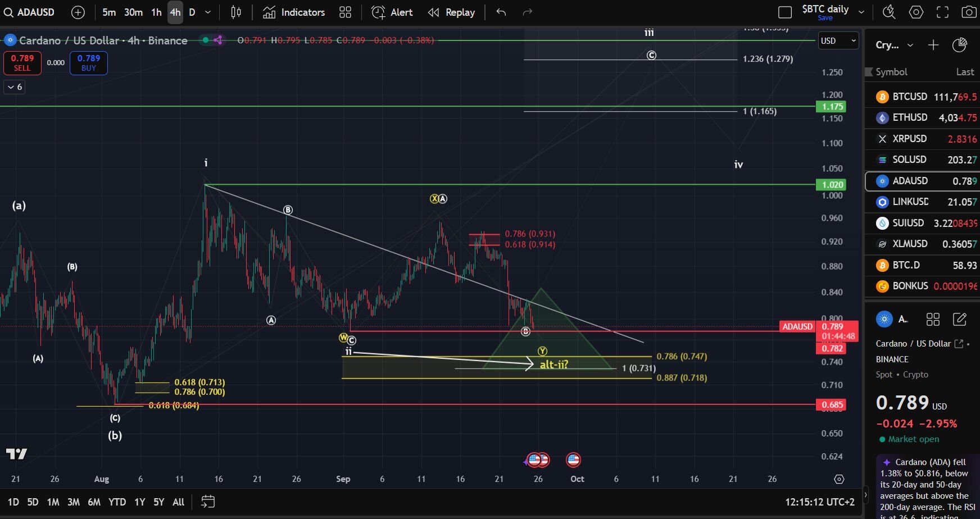
Task: Enter fullscreen mode icon
Action: point(942,12)
